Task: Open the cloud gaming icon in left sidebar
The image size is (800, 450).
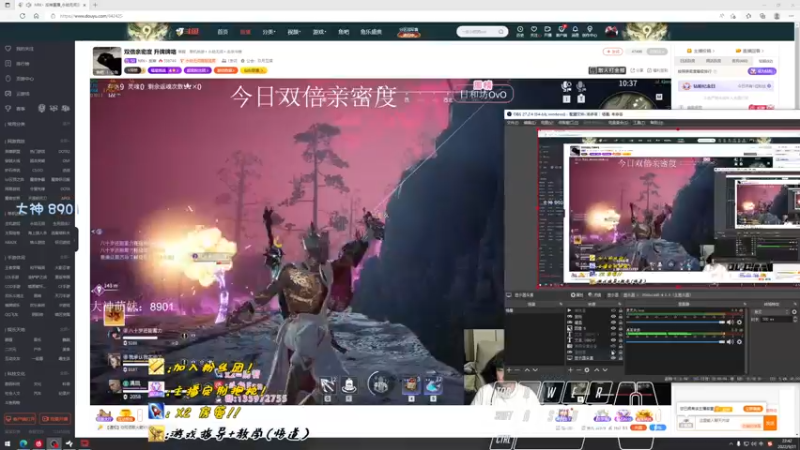Action: coord(8,94)
